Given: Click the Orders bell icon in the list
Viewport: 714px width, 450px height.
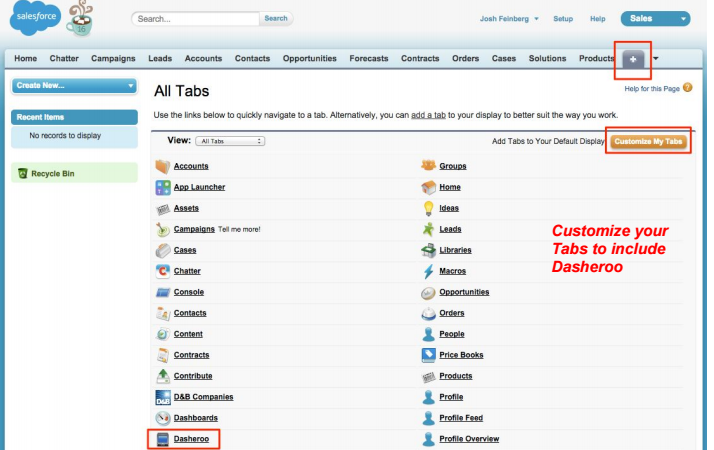Looking at the screenshot, I should click(428, 313).
